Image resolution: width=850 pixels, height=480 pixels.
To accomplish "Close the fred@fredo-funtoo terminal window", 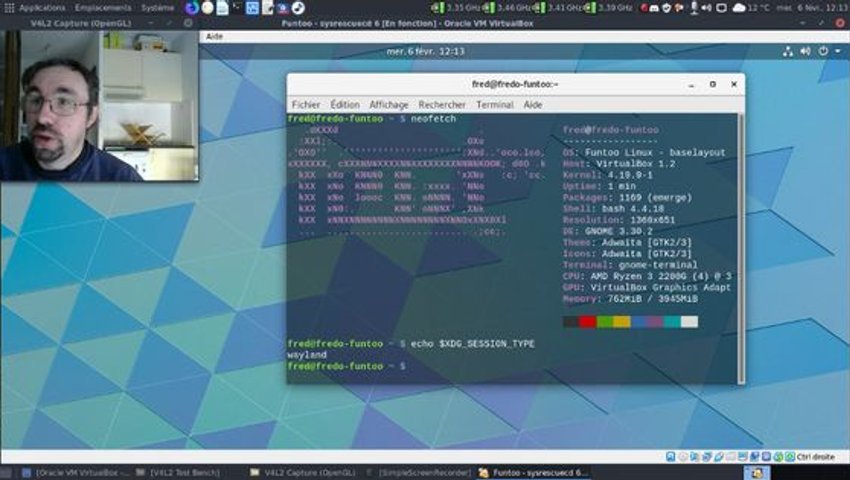I will [x=734, y=84].
